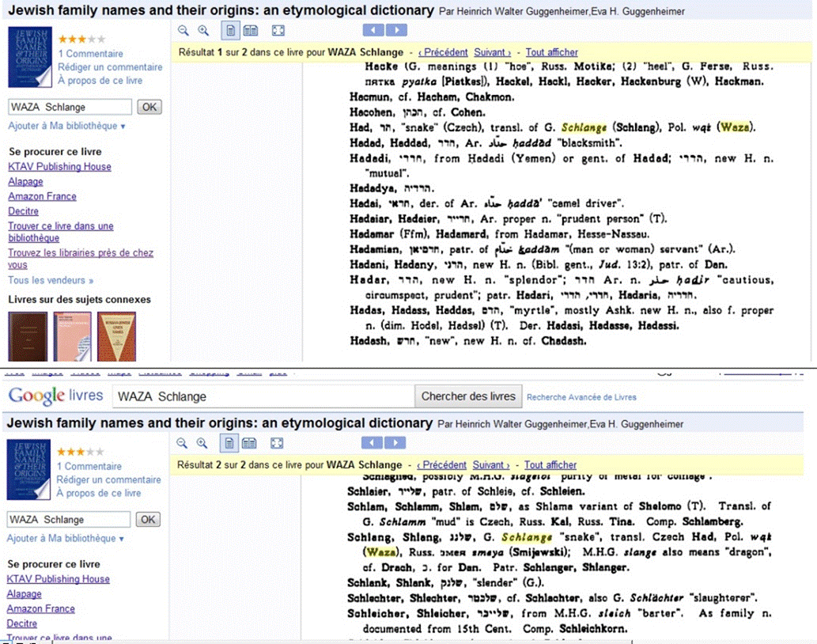Go to previous page in Résultat 1 viewer
Viewport: 817px width, 644px height.
click(x=373, y=30)
